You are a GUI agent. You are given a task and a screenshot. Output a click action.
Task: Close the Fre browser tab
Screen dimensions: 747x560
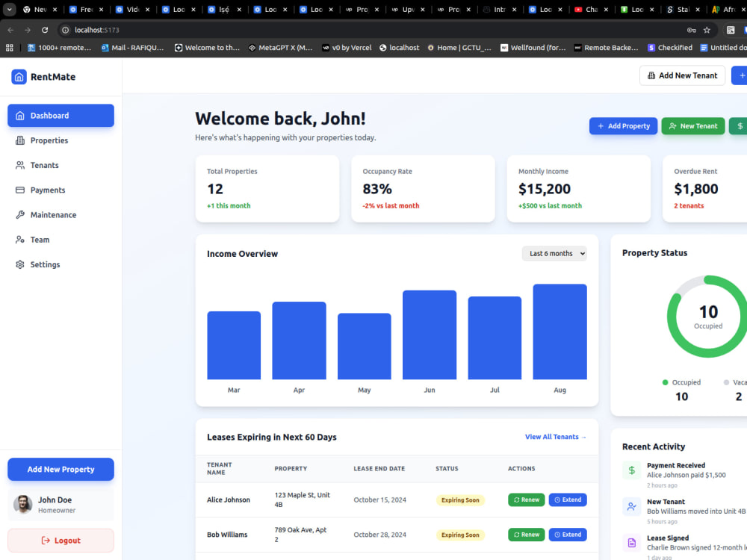[x=101, y=10]
